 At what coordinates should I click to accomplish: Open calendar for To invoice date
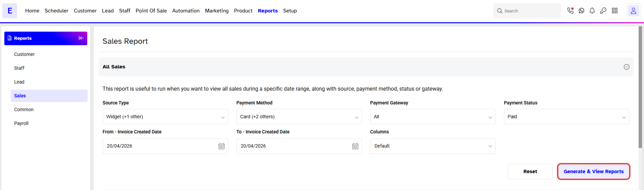point(355,146)
